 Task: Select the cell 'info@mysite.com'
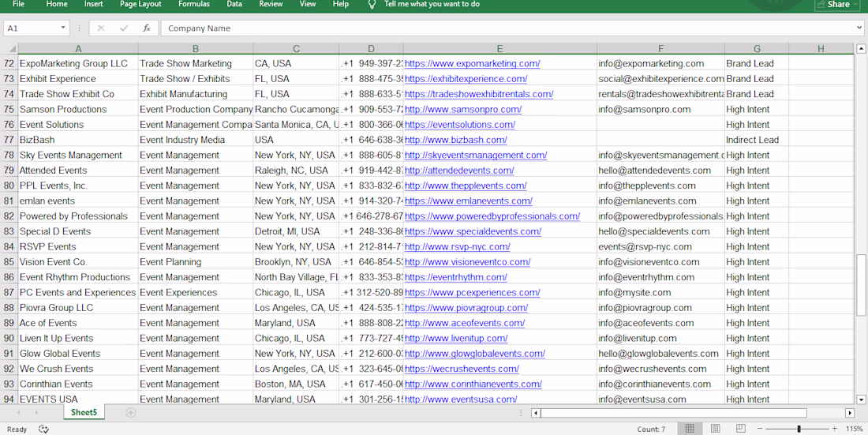click(661, 292)
